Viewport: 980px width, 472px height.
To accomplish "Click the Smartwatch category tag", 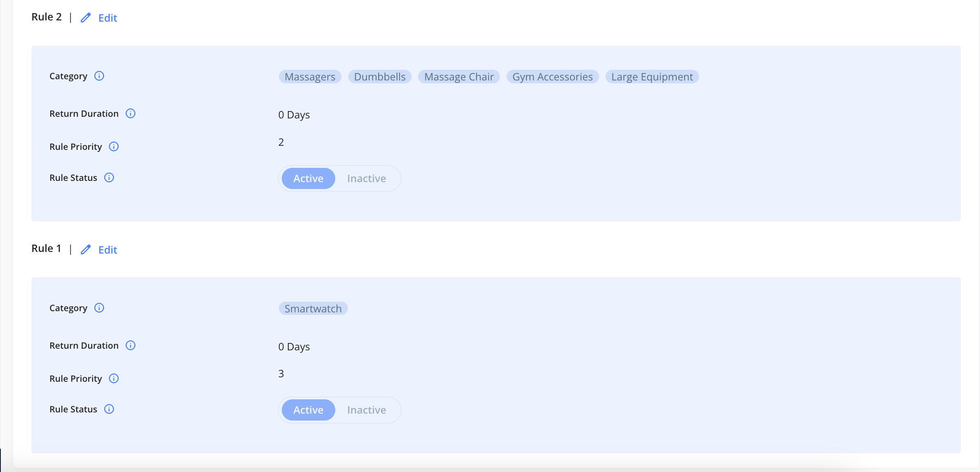I will click(x=313, y=309).
